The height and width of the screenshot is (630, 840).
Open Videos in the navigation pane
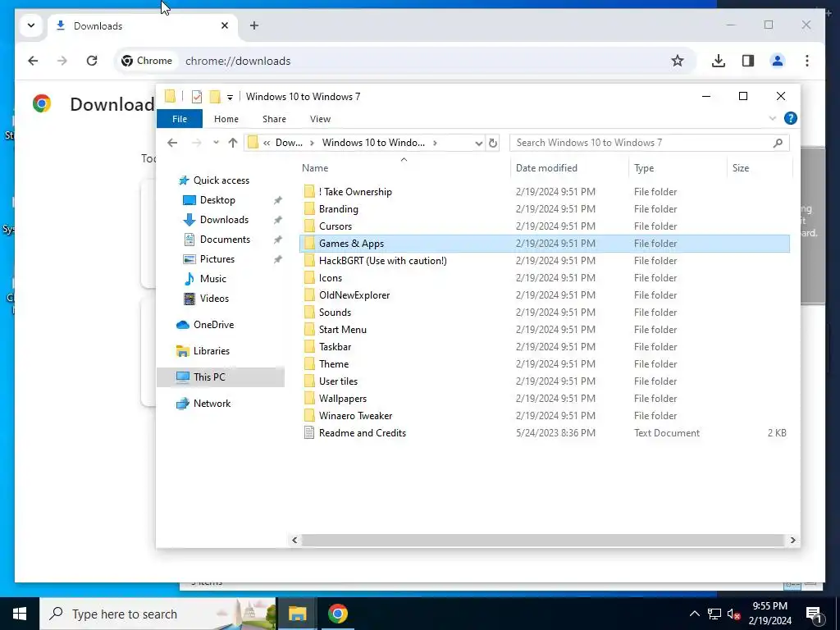pyautogui.click(x=214, y=299)
